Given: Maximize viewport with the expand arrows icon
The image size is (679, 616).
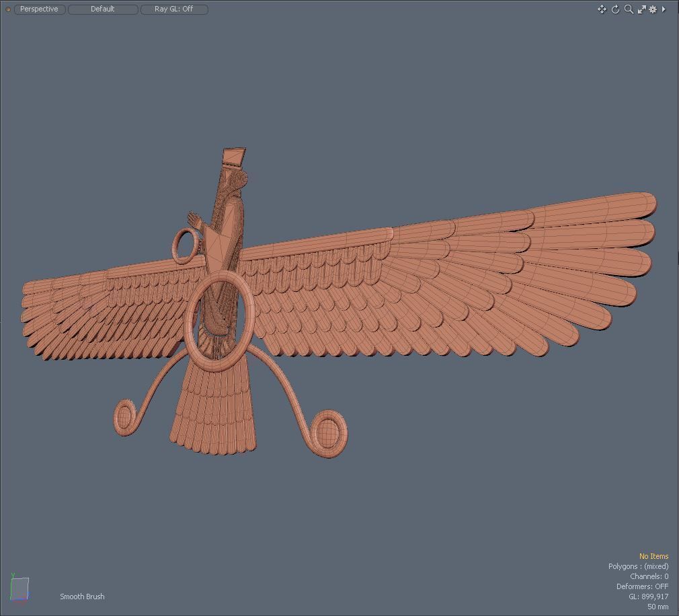Looking at the screenshot, I should 642,9.
